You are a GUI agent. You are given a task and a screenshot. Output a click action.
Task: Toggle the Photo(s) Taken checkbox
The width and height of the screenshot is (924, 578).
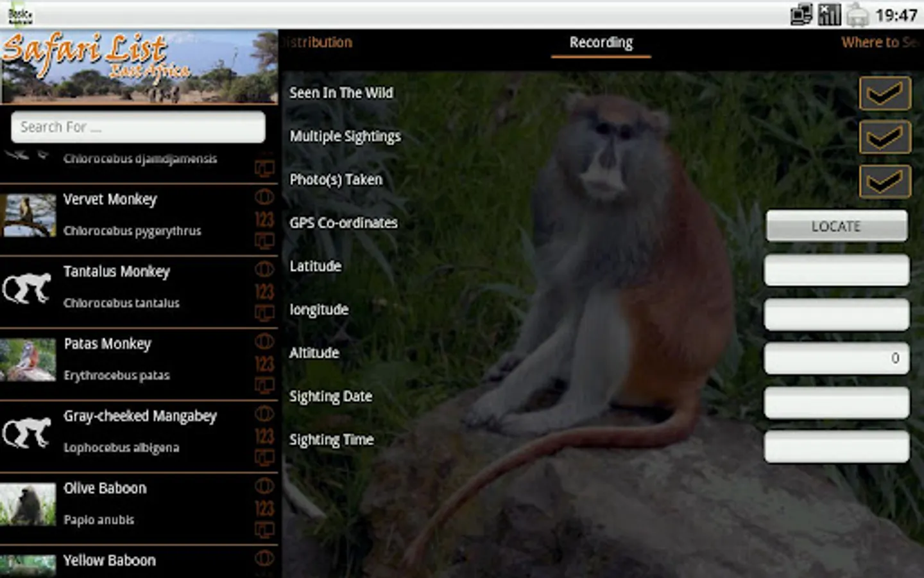(885, 181)
